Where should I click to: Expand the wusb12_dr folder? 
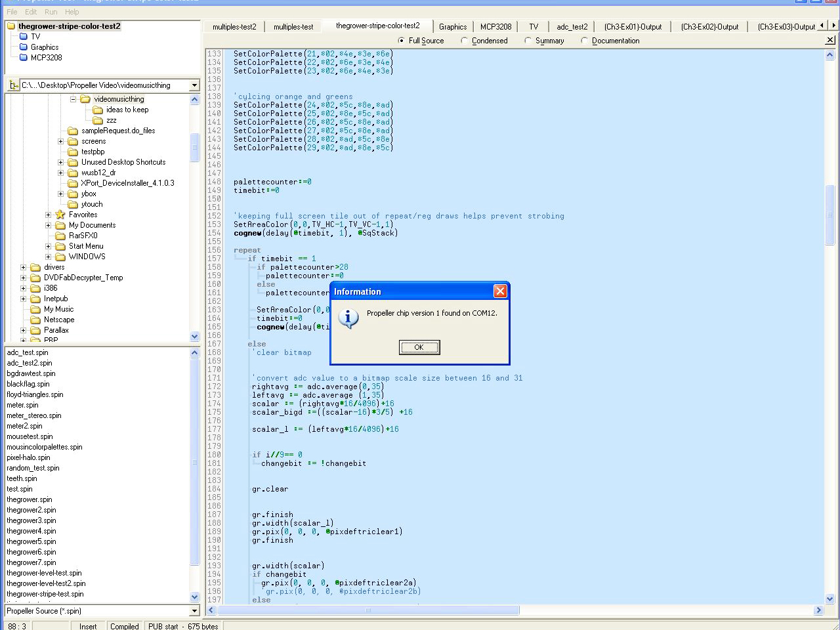point(60,173)
